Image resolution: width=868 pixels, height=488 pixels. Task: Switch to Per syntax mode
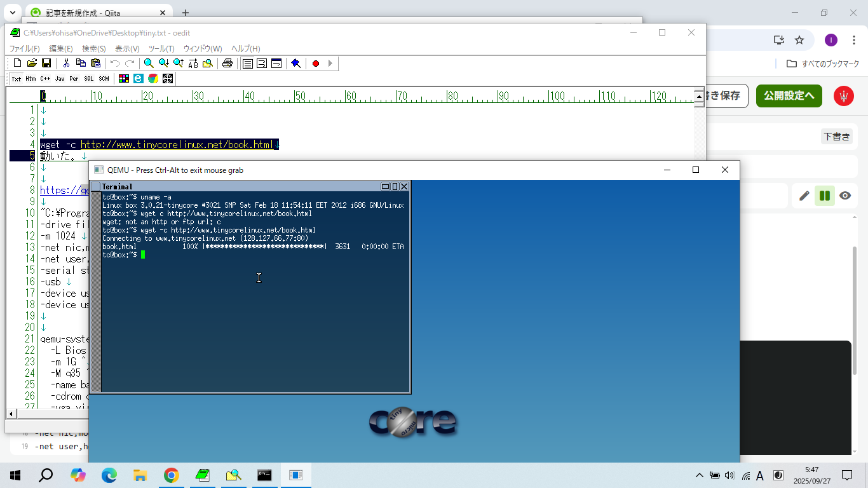[74, 79]
